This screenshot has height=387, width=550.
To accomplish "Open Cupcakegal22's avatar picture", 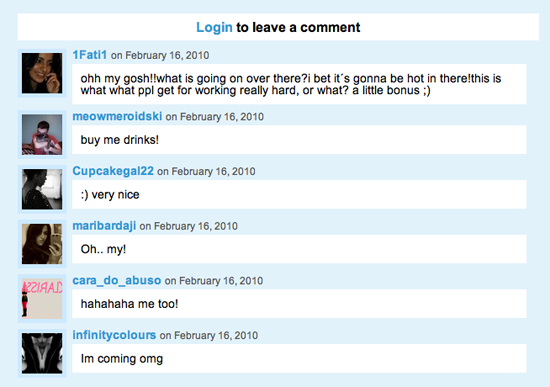I will 42,189.
